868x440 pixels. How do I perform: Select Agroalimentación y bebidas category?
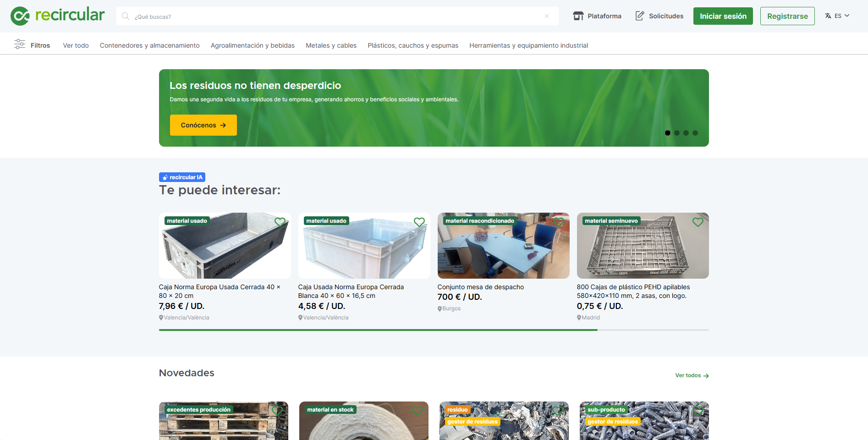click(253, 45)
